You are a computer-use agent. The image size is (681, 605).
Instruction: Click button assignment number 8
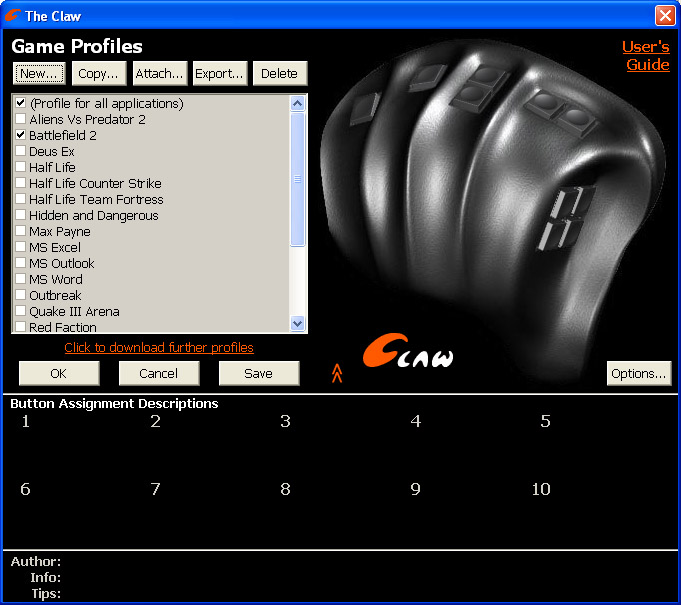[285, 489]
